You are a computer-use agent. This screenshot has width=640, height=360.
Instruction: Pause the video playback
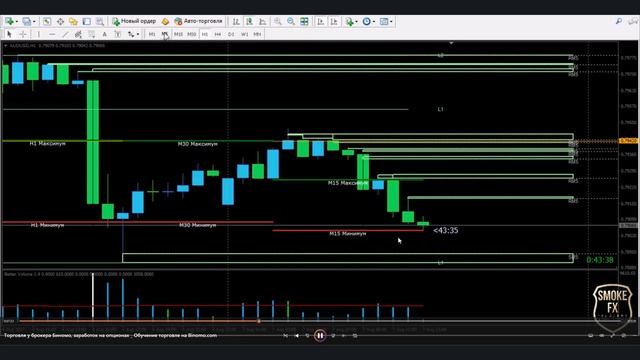(x=320, y=336)
